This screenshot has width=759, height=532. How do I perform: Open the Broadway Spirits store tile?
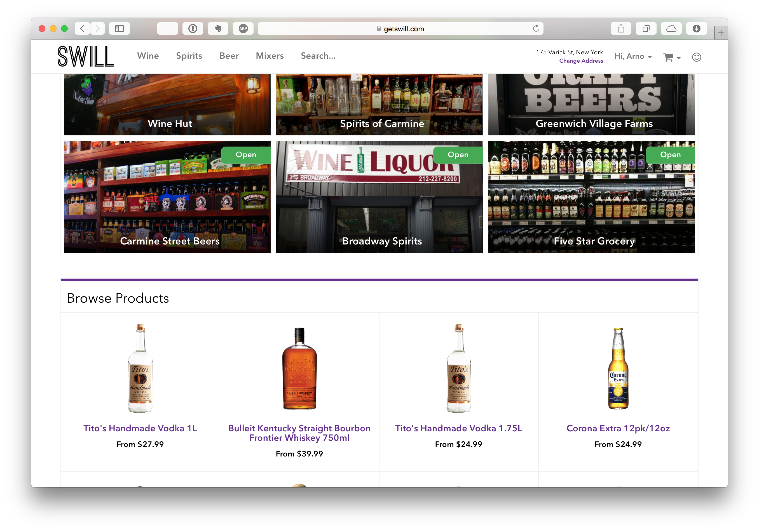click(379, 197)
